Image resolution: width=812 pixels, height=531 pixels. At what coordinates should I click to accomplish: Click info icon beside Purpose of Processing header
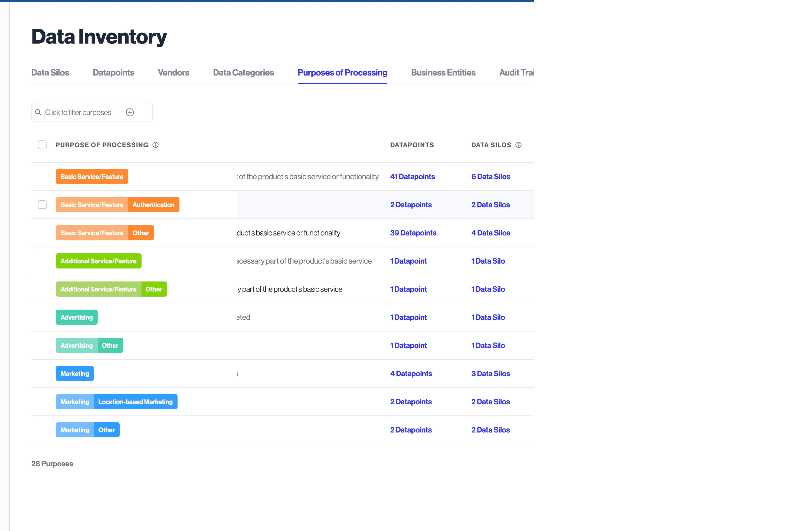pos(156,145)
